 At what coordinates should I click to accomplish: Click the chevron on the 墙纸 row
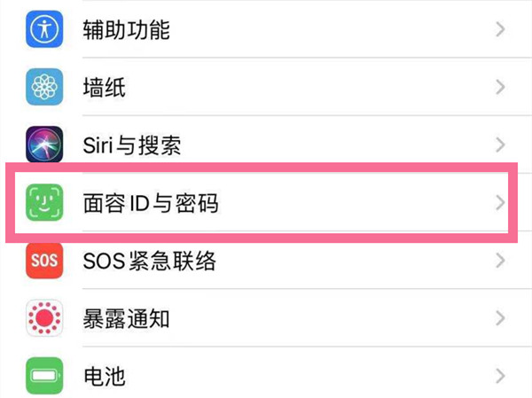(x=501, y=87)
